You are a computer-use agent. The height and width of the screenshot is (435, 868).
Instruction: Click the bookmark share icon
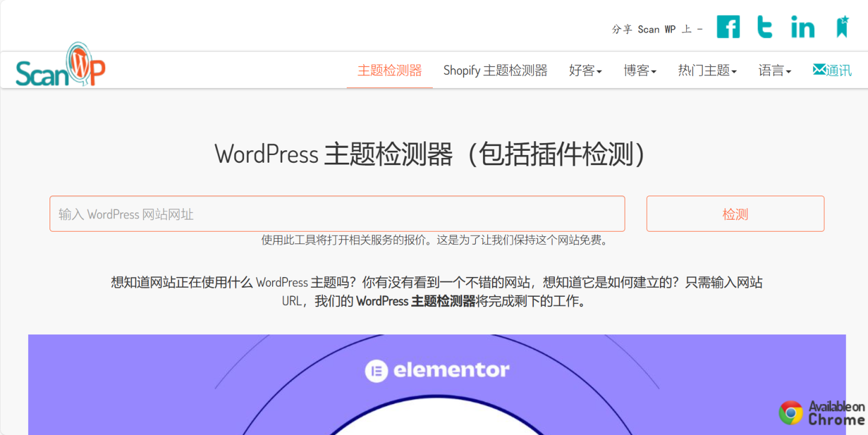842,26
